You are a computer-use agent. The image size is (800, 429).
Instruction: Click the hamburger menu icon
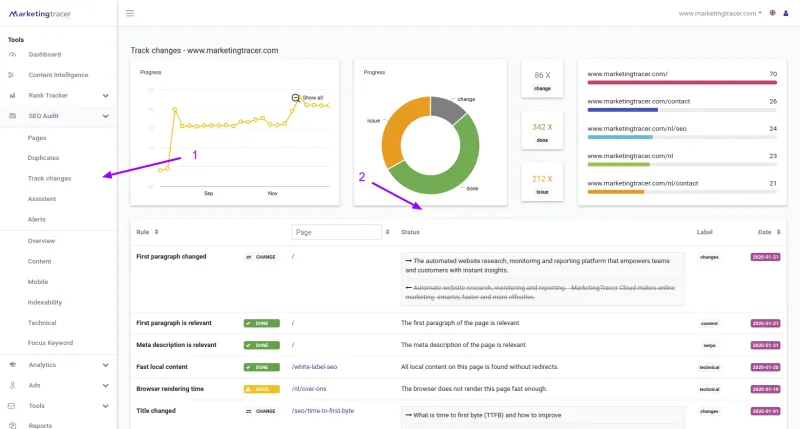(130, 13)
